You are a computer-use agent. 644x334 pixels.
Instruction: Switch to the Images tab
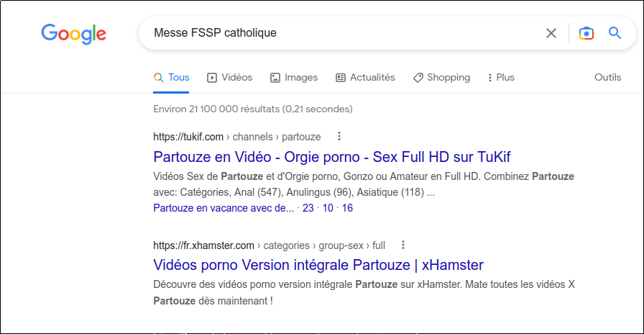[294, 77]
